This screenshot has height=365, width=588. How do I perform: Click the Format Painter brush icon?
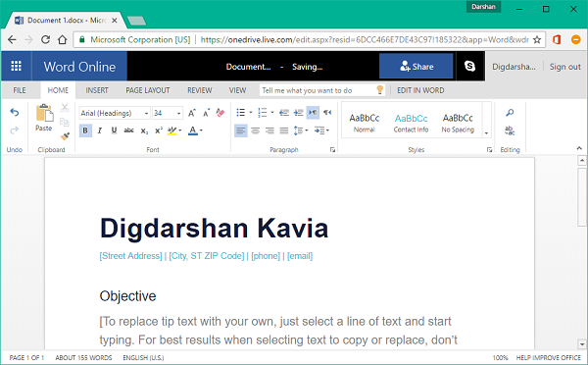[x=65, y=136]
